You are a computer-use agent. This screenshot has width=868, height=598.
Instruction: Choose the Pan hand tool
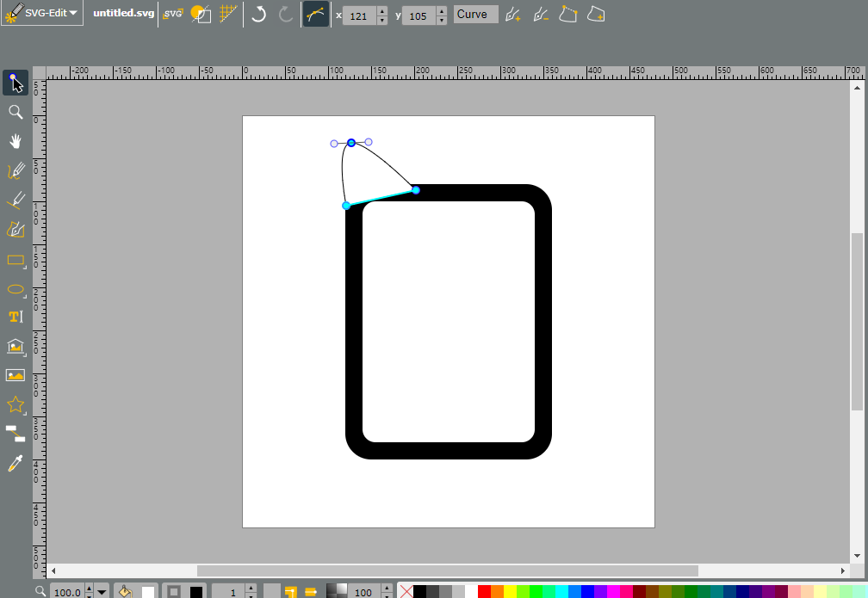15,142
